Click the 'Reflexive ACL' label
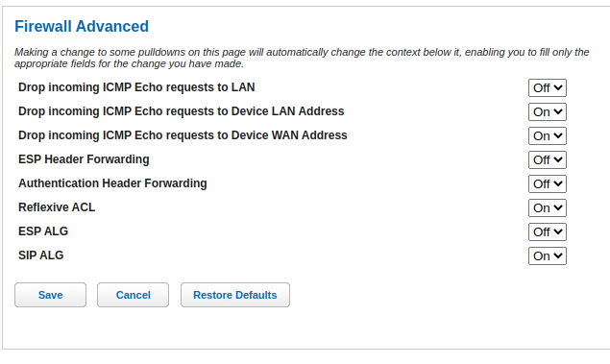The image size is (610, 364). (57, 207)
